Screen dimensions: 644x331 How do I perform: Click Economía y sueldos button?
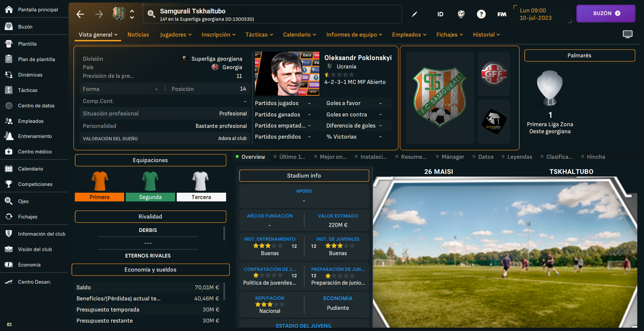point(150,270)
